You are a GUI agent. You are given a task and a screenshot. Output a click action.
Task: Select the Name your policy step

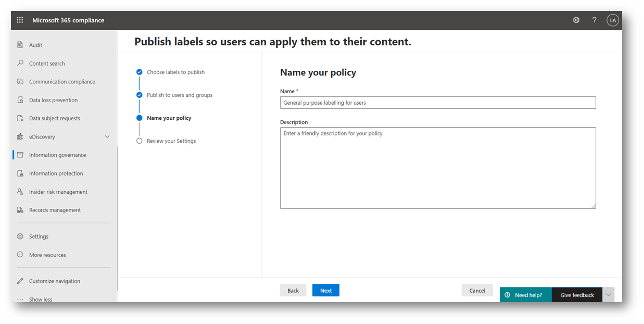pyautogui.click(x=169, y=118)
